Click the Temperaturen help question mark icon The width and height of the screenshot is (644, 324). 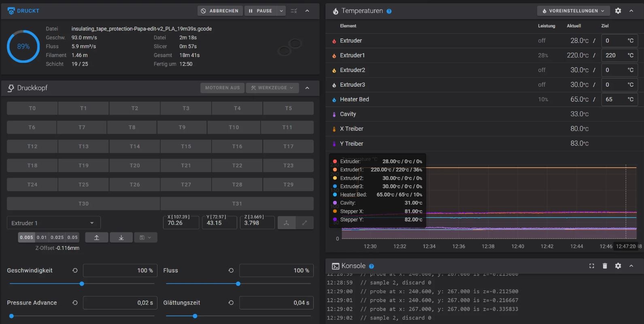click(389, 11)
